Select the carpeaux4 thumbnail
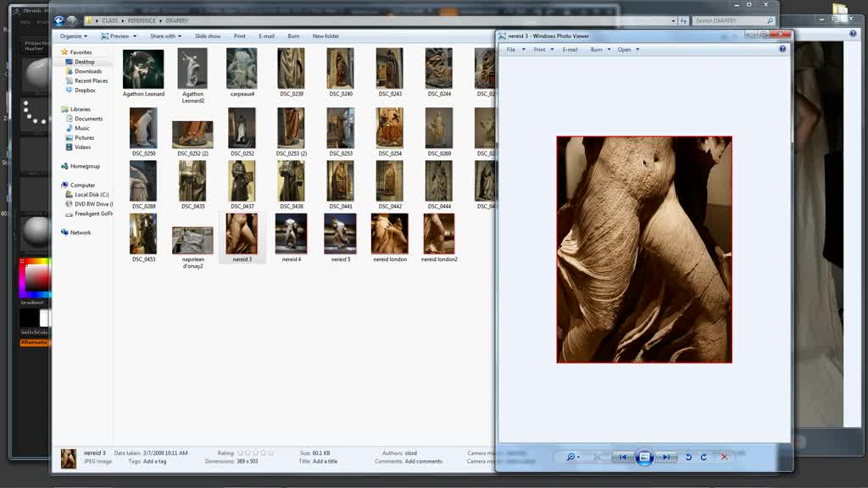This screenshot has width=868, height=488. click(x=242, y=68)
